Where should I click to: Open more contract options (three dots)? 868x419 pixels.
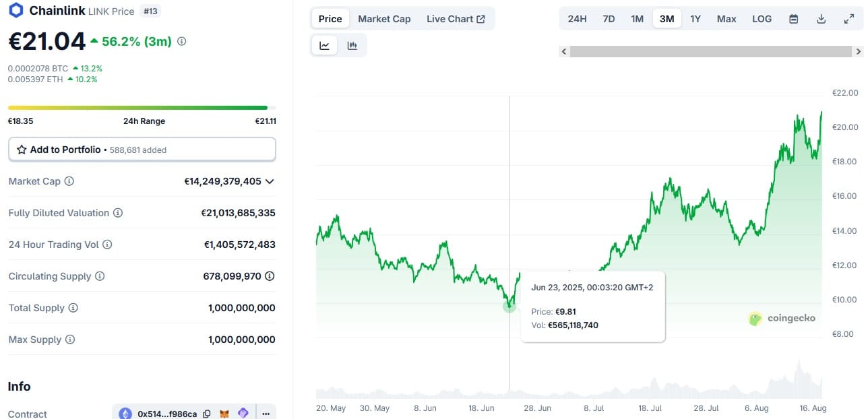click(x=266, y=414)
